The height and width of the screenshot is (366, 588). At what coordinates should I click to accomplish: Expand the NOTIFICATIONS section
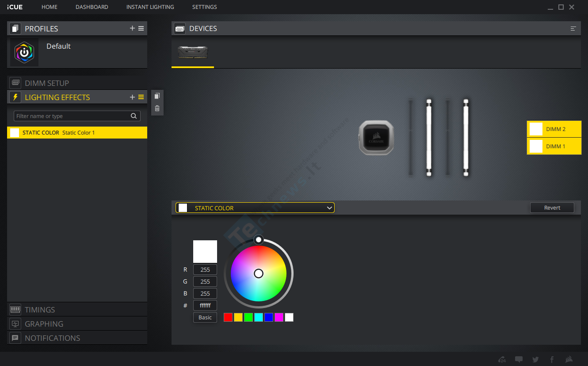(77, 338)
